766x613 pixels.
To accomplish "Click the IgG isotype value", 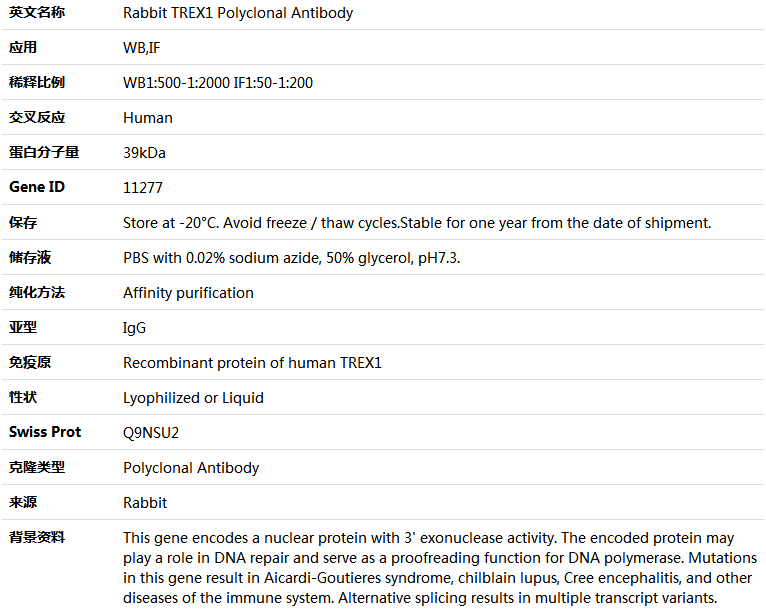I will [134, 328].
